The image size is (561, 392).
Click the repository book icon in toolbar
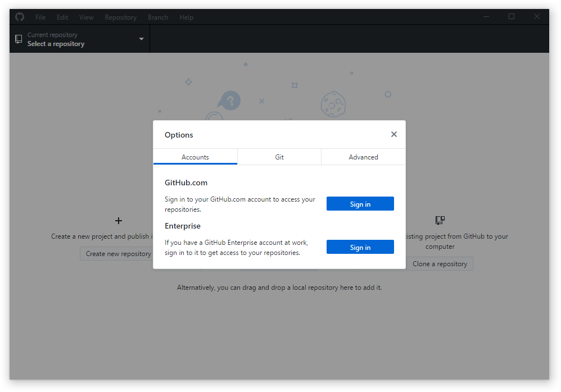[19, 39]
